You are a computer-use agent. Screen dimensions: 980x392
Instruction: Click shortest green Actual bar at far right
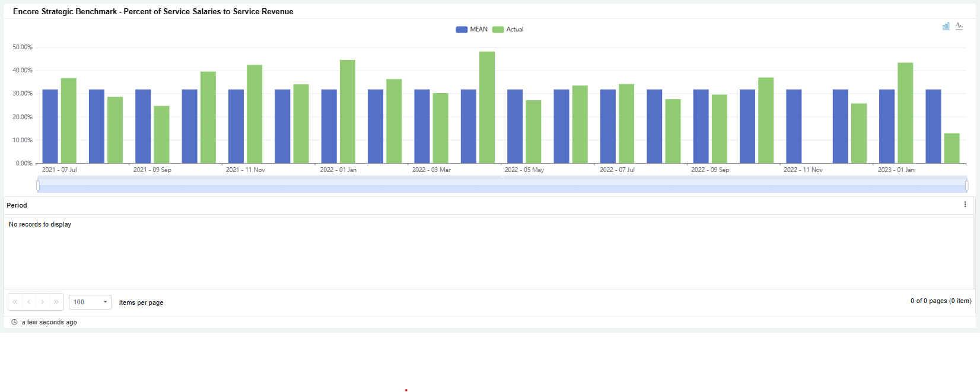[x=952, y=148]
